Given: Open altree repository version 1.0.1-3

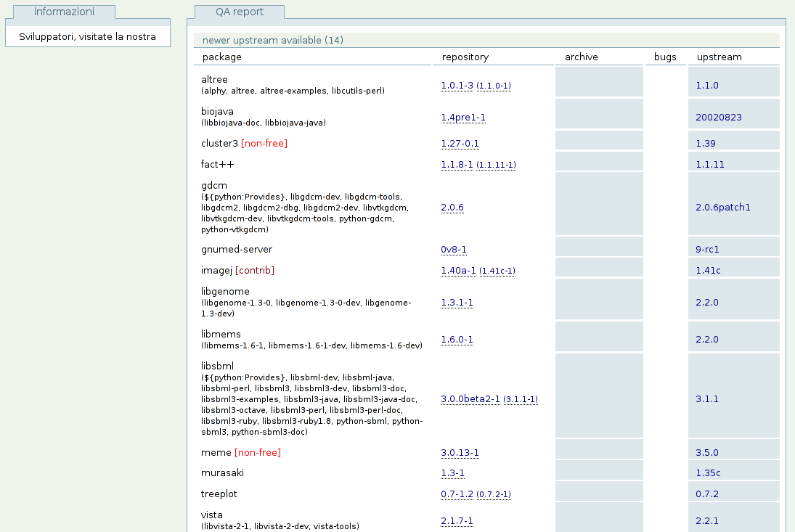Looking at the screenshot, I should (457, 86).
